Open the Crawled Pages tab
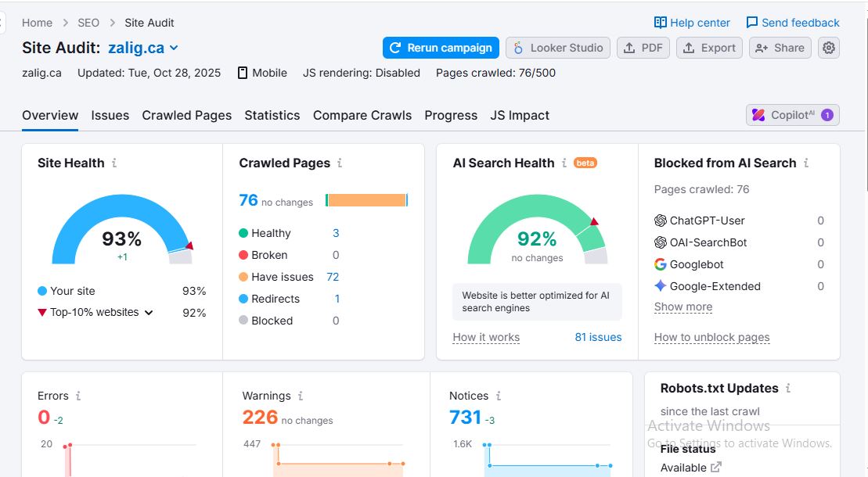 [x=186, y=115]
